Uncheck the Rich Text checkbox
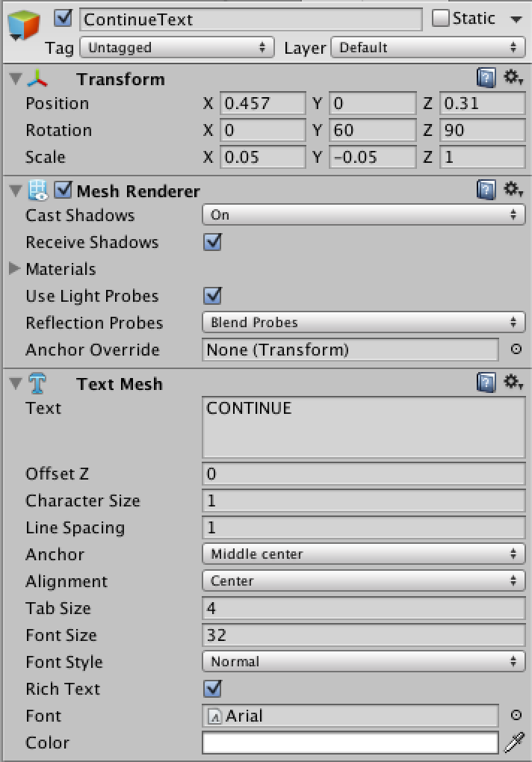 213,689
